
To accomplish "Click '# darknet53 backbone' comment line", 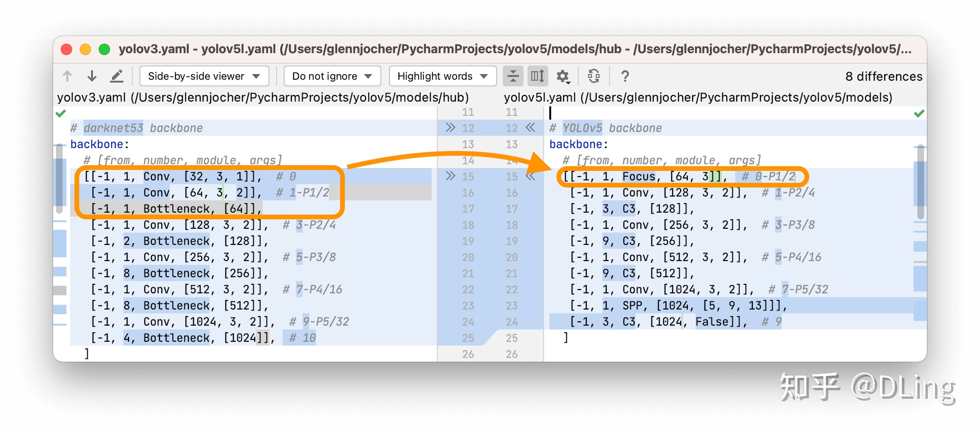I will [x=137, y=128].
